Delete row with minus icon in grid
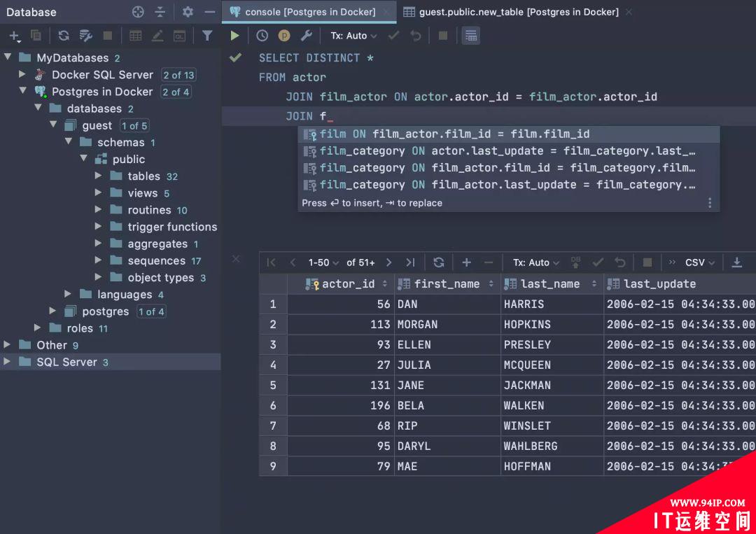 (489, 262)
